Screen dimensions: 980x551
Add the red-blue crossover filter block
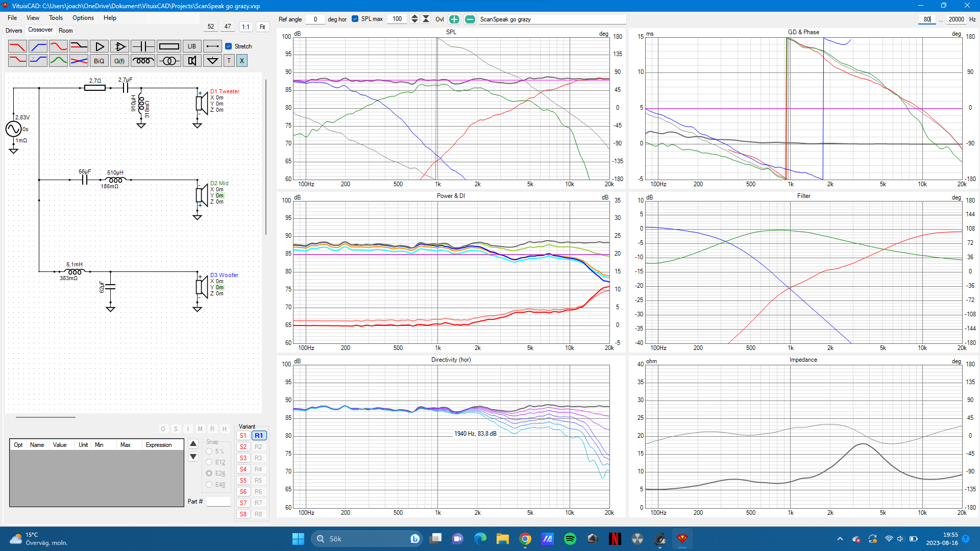pyautogui.click(x=79, y=61)
